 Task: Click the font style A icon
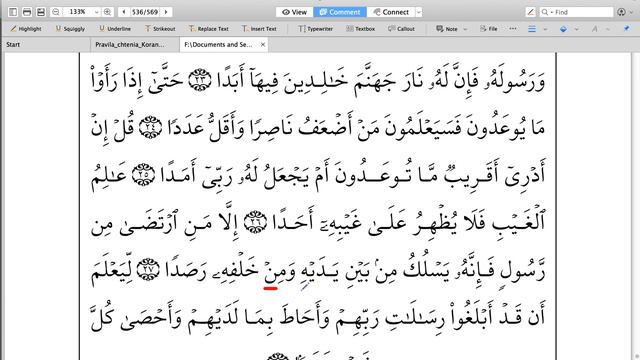[595, 29]
